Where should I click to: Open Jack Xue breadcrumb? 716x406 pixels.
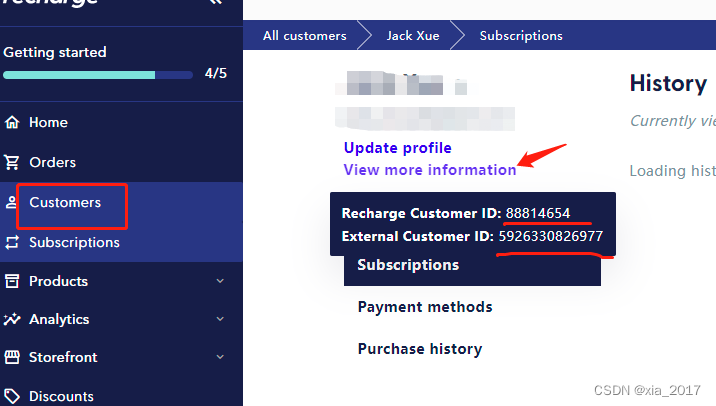[x=413, y=36]
